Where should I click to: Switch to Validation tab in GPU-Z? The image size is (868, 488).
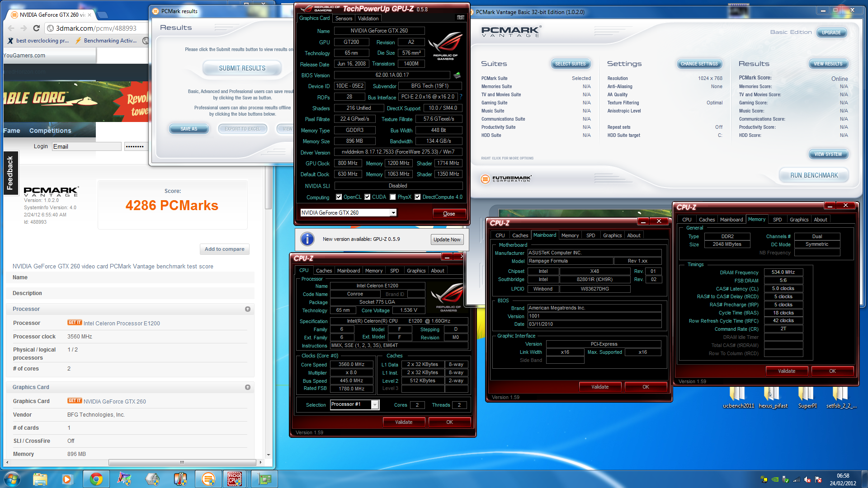[x=368, y=19]
